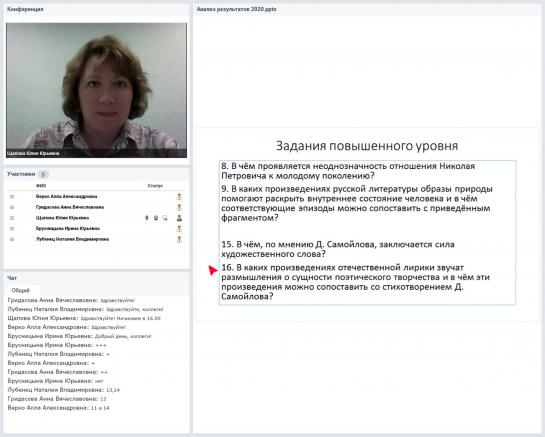Tick the box next to Лубенец Наталия Владимировна
Viewport: 545px width, 437px height.
(12, 240)
